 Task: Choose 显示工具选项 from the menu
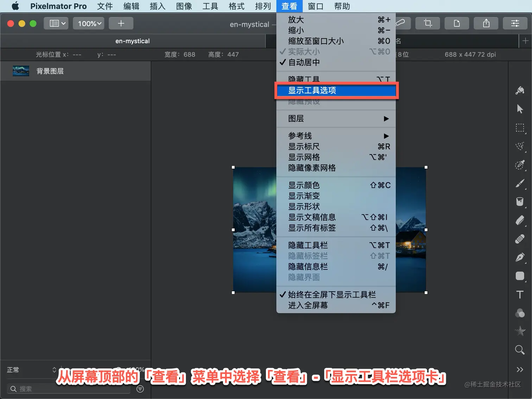[336, 91]
